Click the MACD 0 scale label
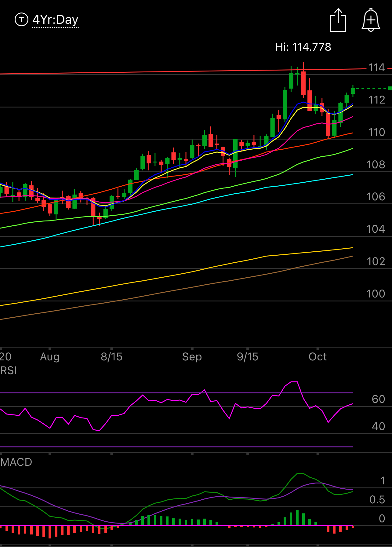392x547 pixels. pos(382,519)
